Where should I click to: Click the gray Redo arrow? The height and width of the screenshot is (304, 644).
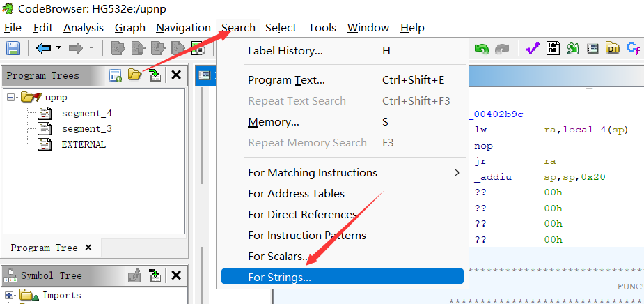502,49
